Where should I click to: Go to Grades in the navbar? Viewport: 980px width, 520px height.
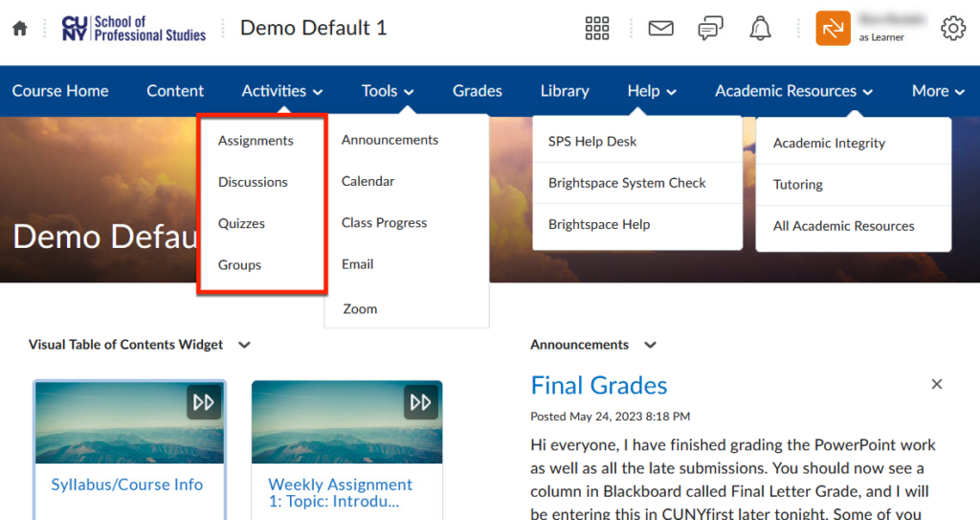click(477, 91)
